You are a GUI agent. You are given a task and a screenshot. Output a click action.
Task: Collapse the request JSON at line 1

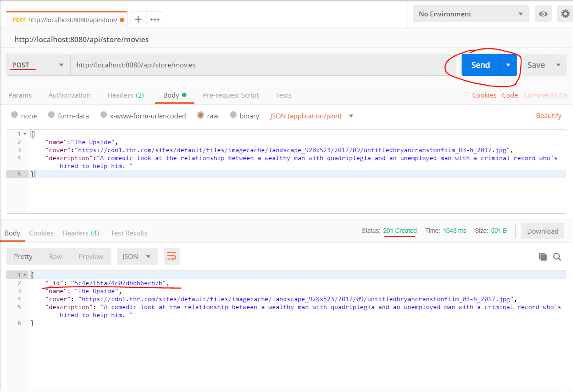(25, 134)
